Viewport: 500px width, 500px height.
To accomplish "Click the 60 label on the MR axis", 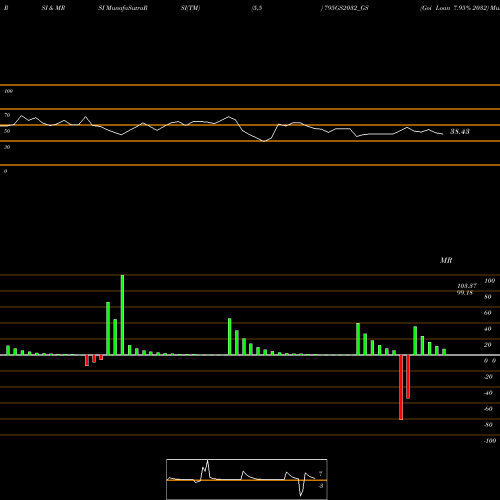I will tap(488, 313).
